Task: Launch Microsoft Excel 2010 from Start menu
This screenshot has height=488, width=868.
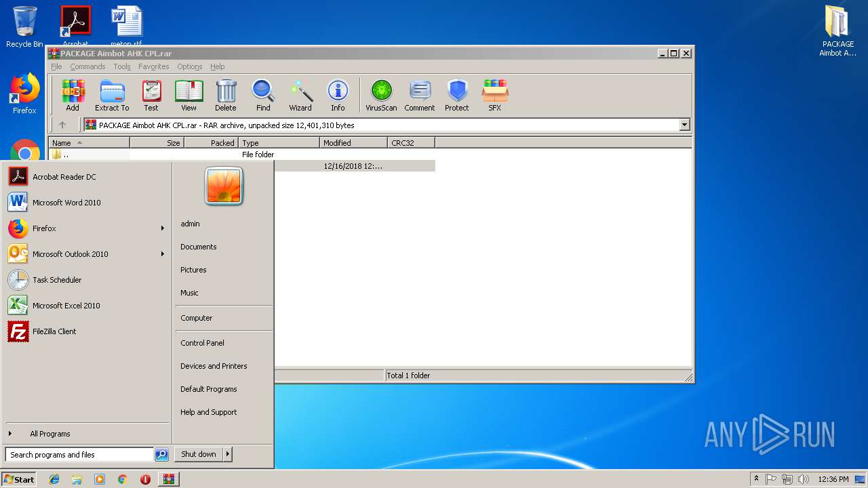Action: [86, 306]
